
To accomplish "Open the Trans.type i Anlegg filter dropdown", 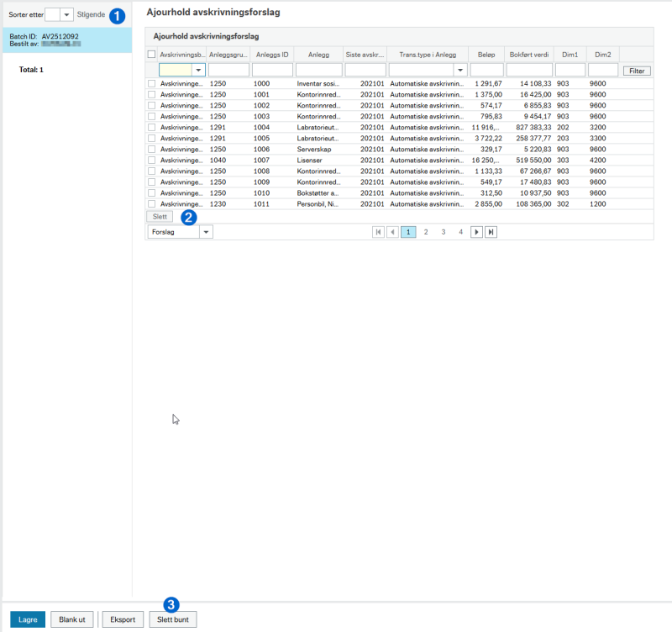I will (460, 70).
